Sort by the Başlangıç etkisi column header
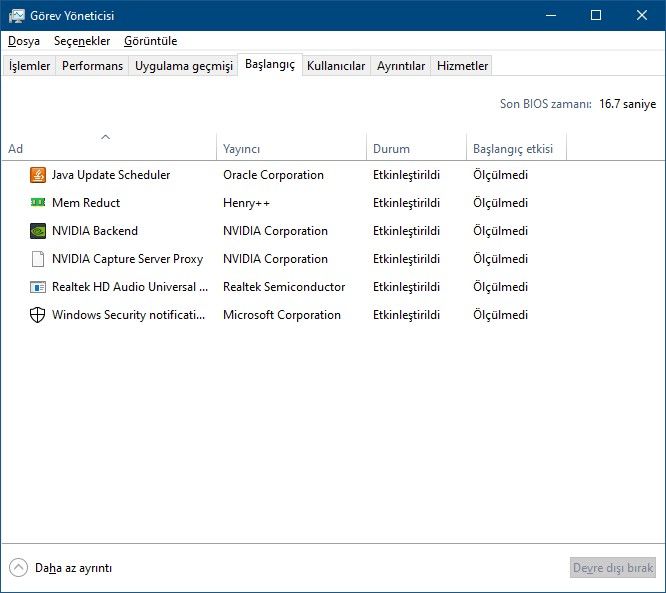 tap(516, 147)
